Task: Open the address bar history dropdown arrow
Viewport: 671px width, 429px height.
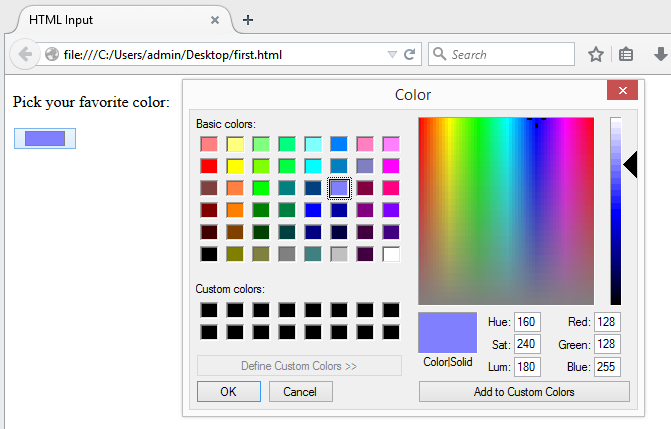Action: [392, 54]
